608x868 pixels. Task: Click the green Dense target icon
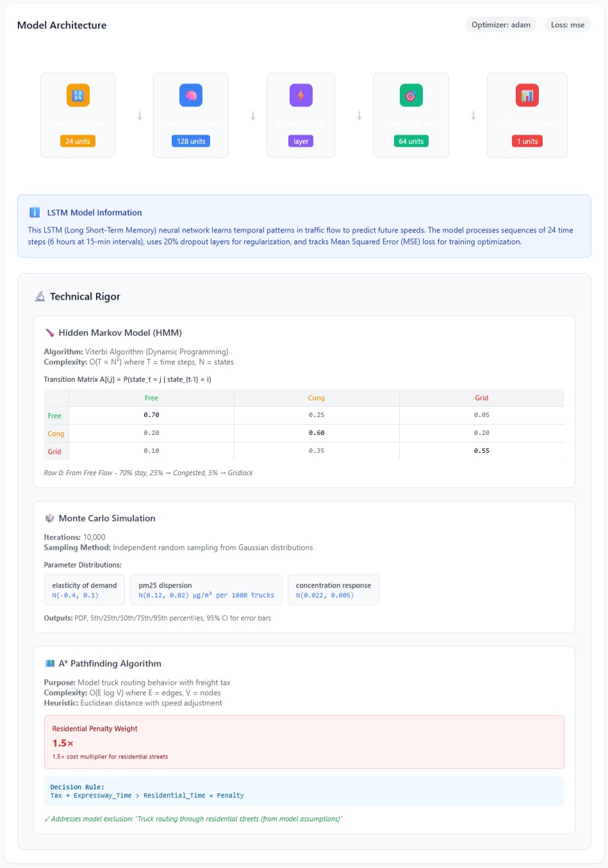click(411, 95)
